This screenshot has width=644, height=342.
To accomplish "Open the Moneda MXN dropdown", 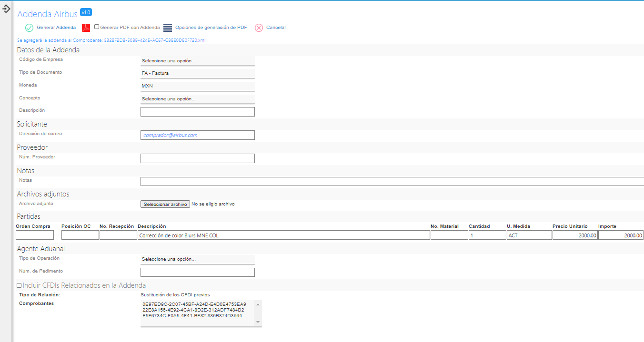I will (x=198, y=86).
